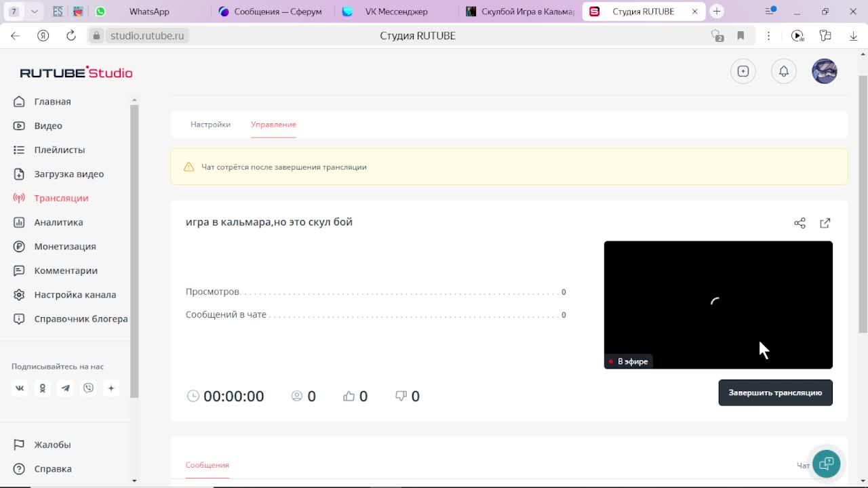This screenshot has height=488, width=868.
Task: Go to Аналитика in sidebar
Action: pyautogui.click(x=58, y=222)
